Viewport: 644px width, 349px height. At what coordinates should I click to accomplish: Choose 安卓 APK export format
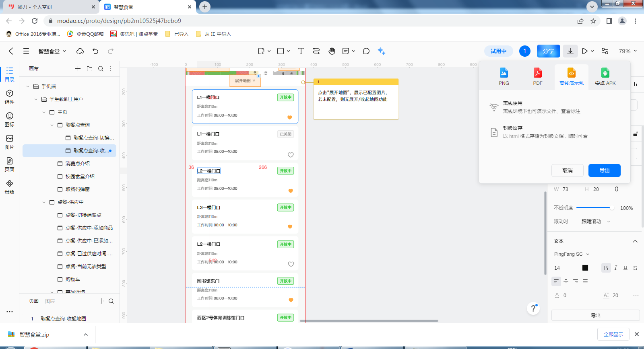[605, 76]
